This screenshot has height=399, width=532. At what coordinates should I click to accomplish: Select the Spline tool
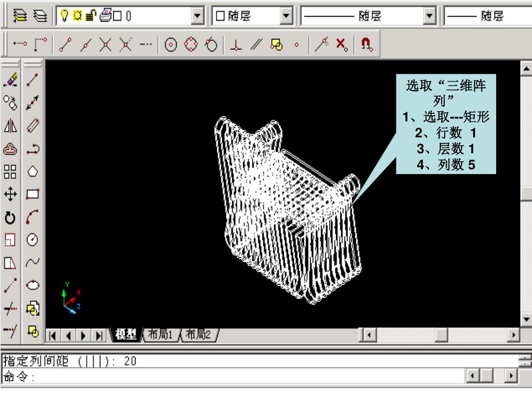point(33,262)
